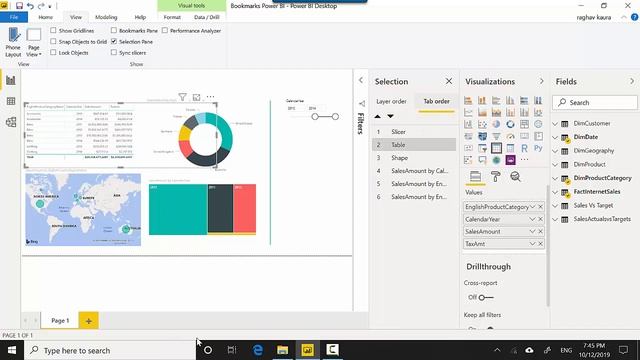Open Page View dropdown
640x360 pixels.
pyautogui.click(x=34, y=42)
